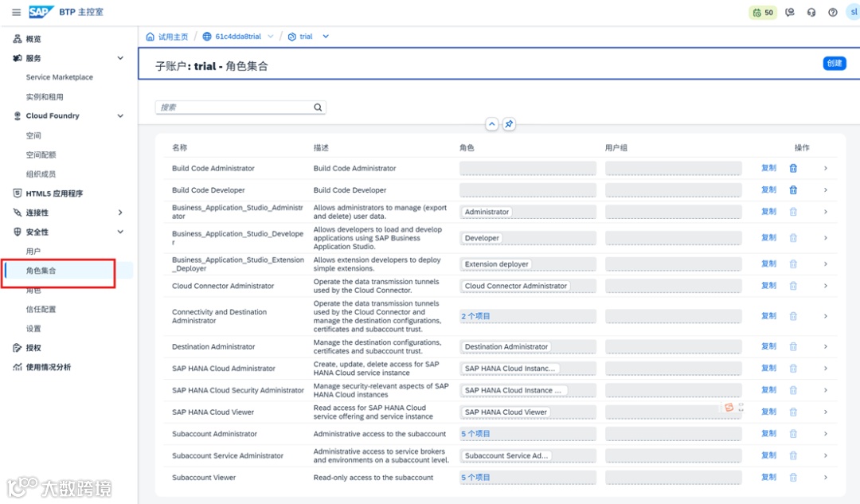Select the Developer role token
Viewport: 860px width, 504px height.
[482, 238]
